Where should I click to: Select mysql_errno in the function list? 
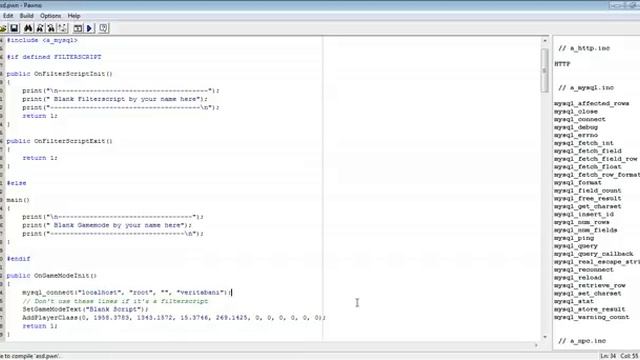[576, 135]
